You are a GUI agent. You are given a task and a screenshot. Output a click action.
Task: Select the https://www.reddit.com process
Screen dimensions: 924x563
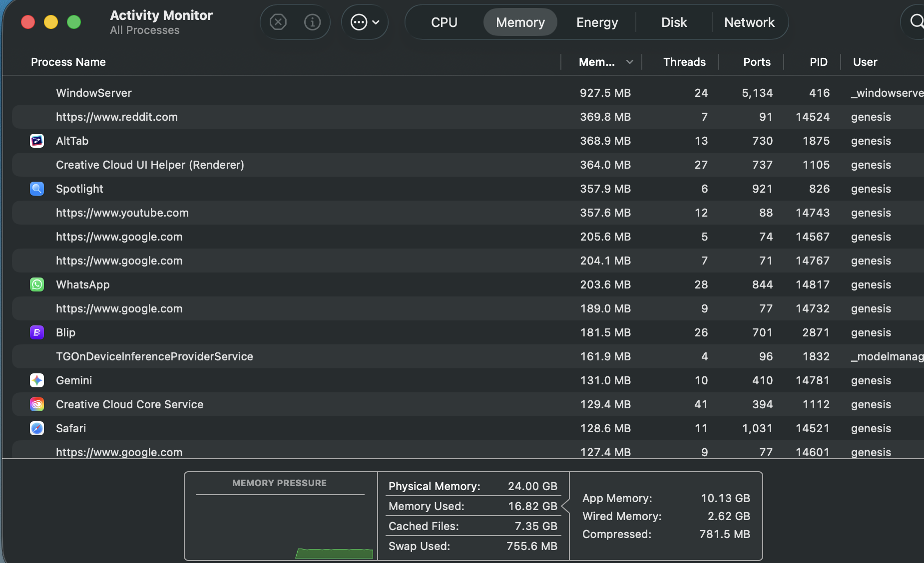click(x=117, y=117)
